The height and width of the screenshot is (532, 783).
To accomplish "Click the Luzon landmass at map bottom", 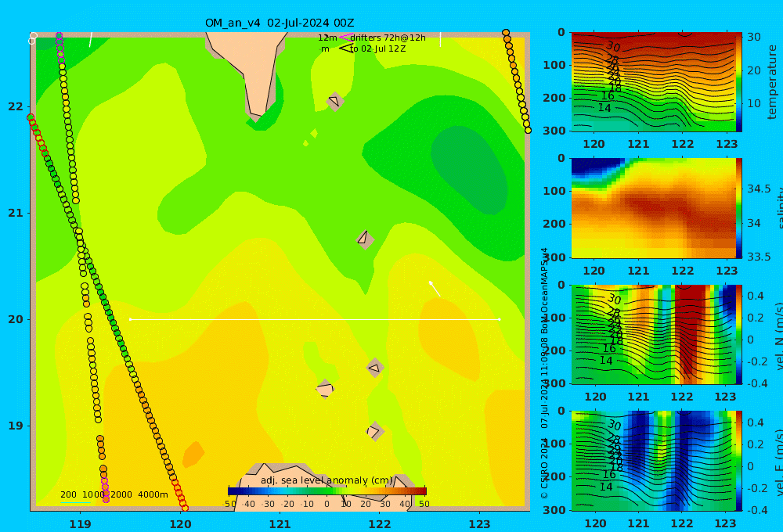I will 325,491.
